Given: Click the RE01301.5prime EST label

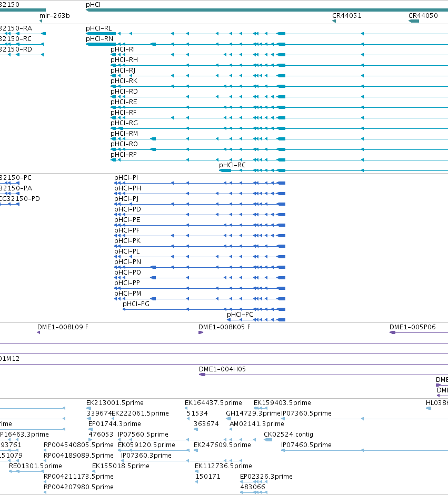Looking at the screenshot, I should [35, 466].
